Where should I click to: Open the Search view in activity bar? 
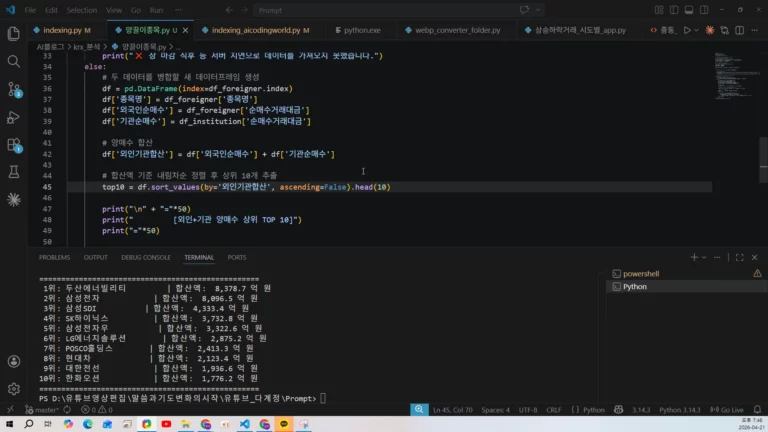(14, 61)
